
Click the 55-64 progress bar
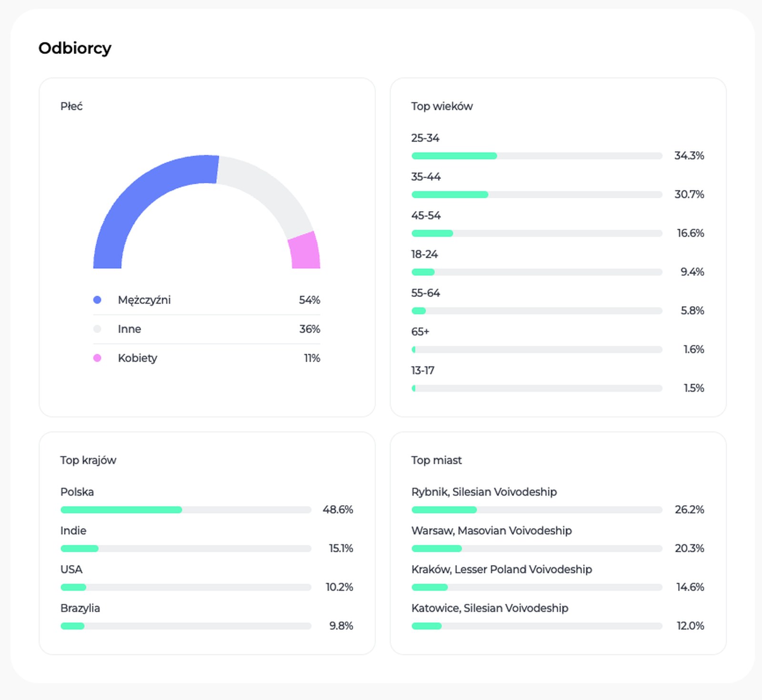[537, 311]
